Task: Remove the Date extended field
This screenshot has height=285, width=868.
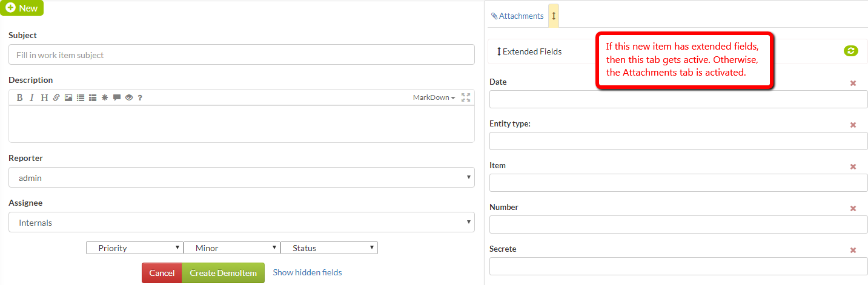Action: pos(853,83)
